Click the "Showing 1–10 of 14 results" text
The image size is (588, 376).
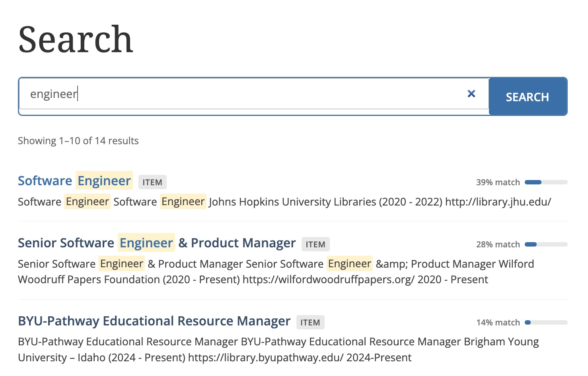(x=78, y=141)
